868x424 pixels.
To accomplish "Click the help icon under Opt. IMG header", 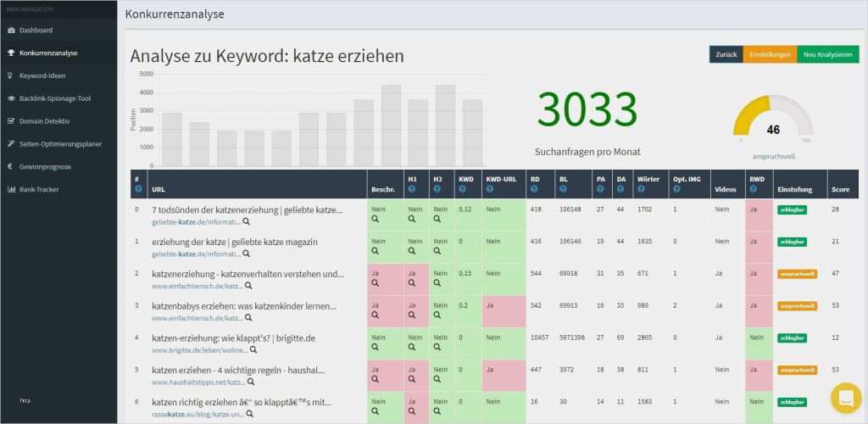I will click(676, 189).
